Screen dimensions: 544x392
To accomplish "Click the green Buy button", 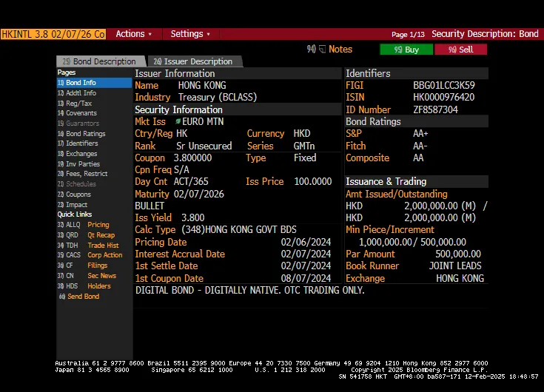I will [x=406, y=50].
